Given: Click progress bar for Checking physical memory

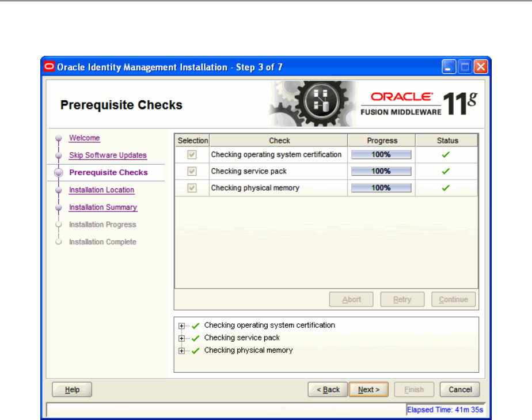Looking at the screenshot, I should click(x=381, y=188).
